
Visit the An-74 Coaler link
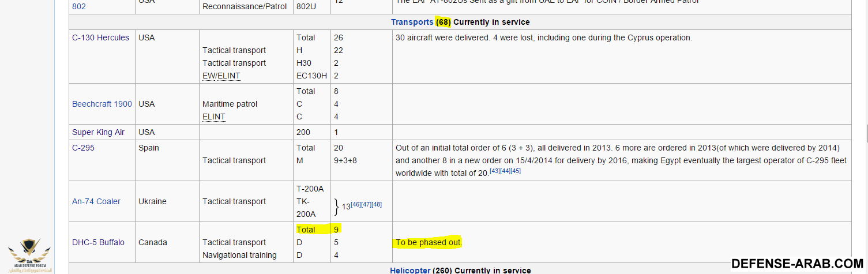tap(96, 201)
